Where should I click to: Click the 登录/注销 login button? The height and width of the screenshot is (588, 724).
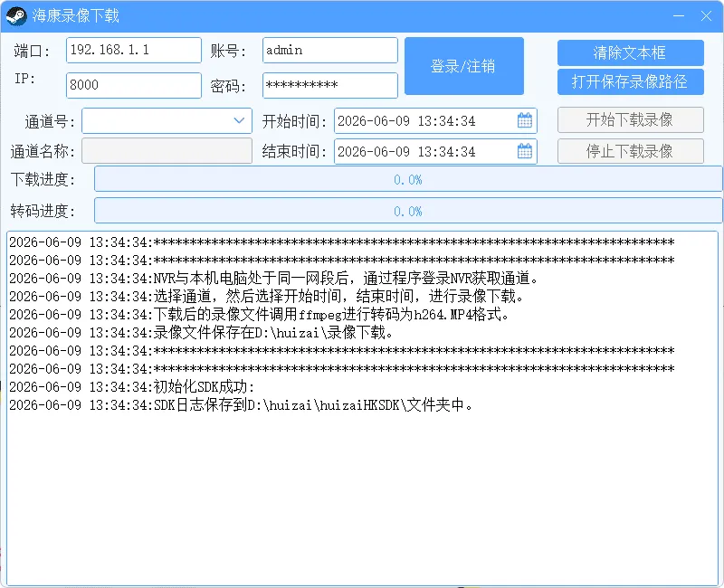(464, 66)
